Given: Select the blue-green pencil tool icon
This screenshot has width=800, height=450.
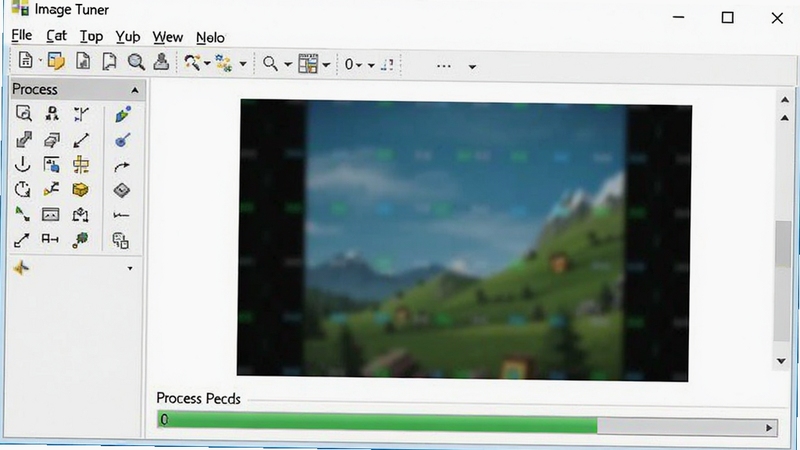Looking at the screenshot, I should click(122, 114).
